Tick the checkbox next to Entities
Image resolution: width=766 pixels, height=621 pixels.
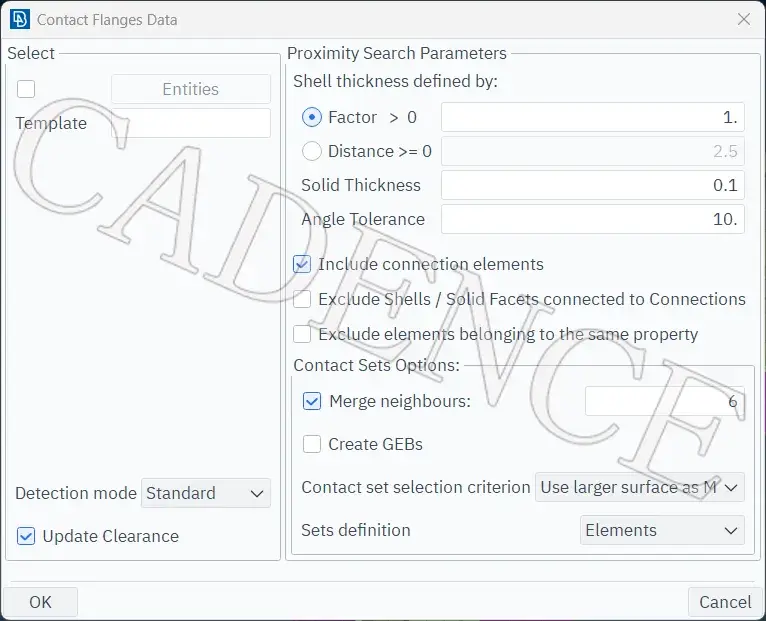(x=26, y=89)
